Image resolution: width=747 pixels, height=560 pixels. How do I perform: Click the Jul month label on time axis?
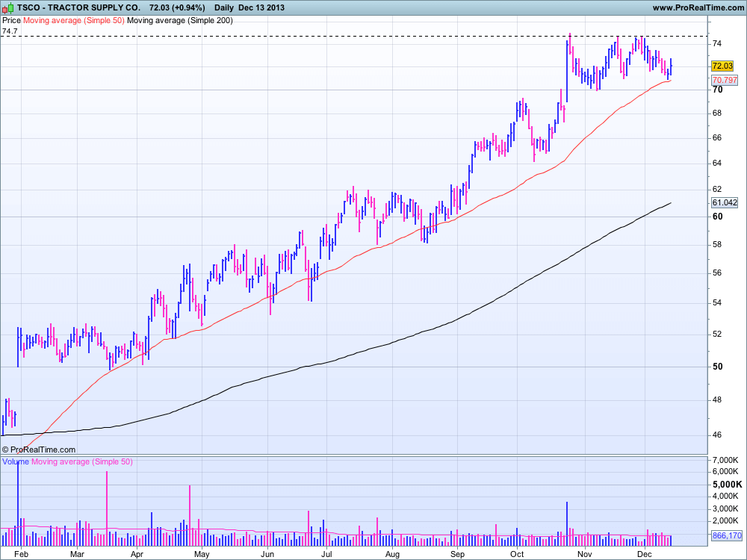(x=327, y=554)
